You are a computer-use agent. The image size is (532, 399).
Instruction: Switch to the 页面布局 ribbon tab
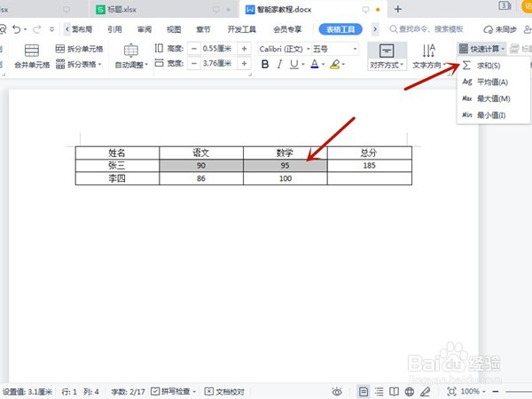[82, 29]
